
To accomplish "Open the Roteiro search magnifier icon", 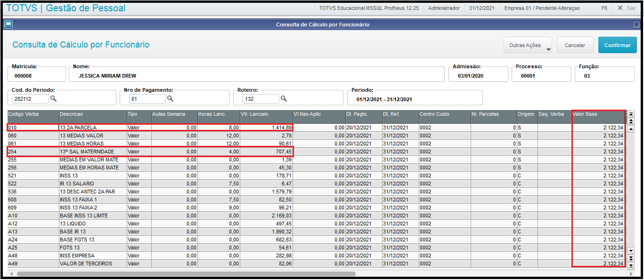I will click(x=284, y=99).
